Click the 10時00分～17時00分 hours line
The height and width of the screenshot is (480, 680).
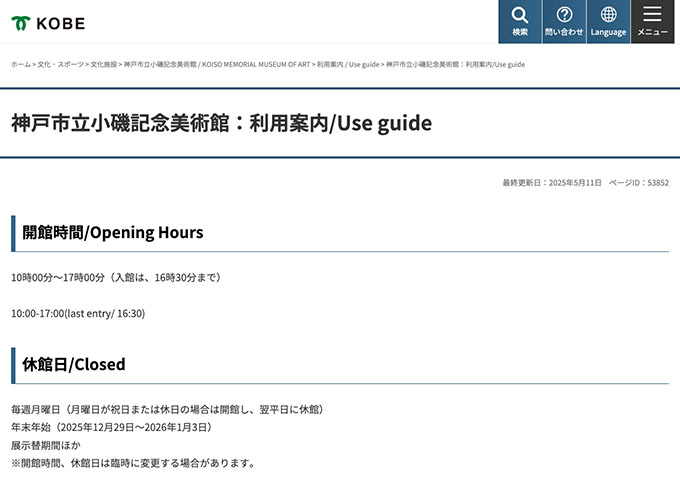(x=118, y=278)
